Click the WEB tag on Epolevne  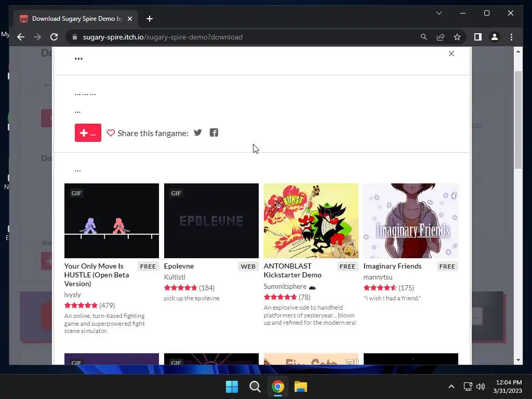pos(248,267)
